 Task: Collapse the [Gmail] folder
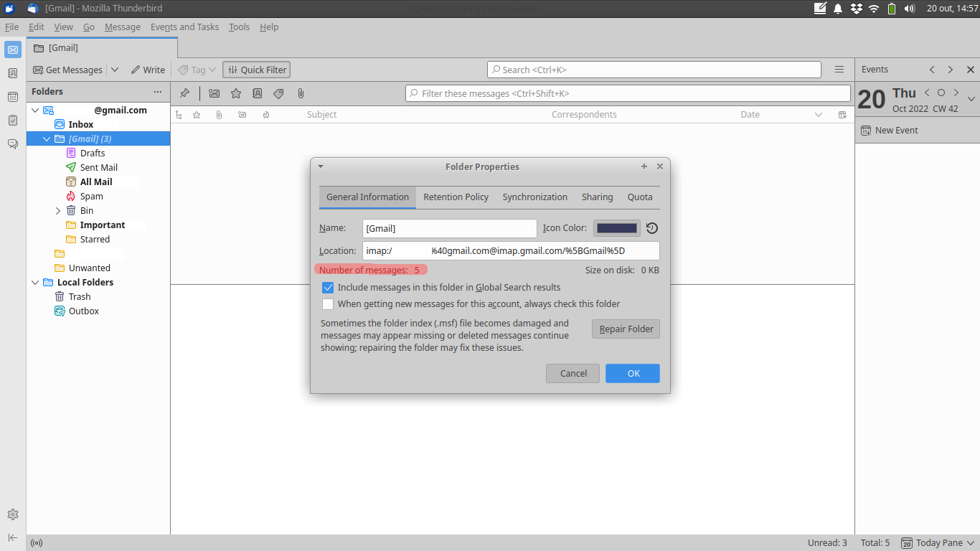point(47,139)
